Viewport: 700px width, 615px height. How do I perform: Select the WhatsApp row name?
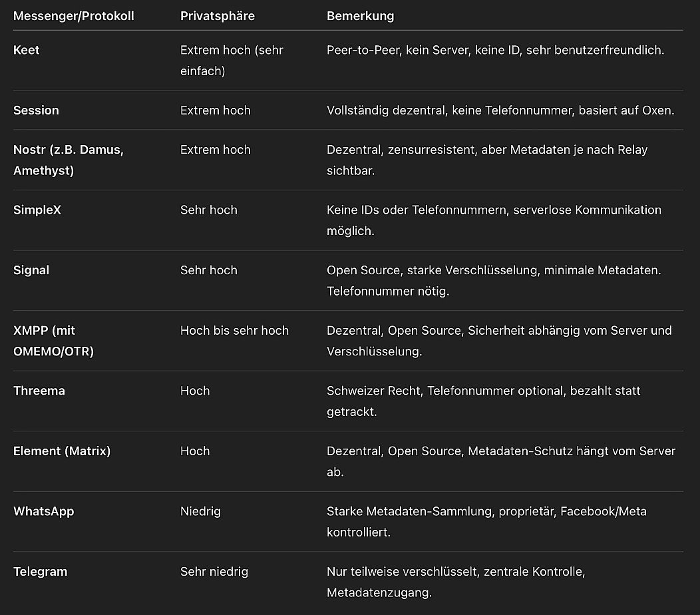(44, 511)
